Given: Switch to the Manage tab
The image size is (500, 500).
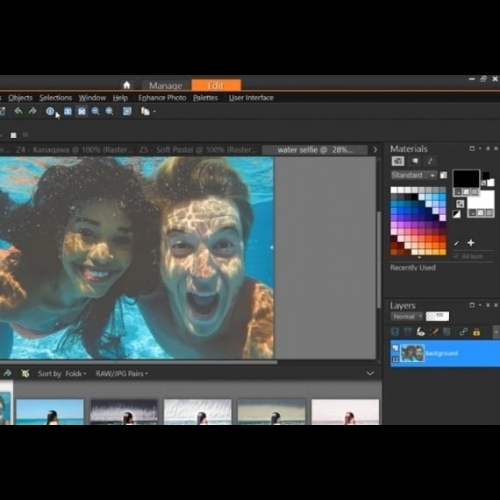Looking at the screenshot, I should pos(166,86).
